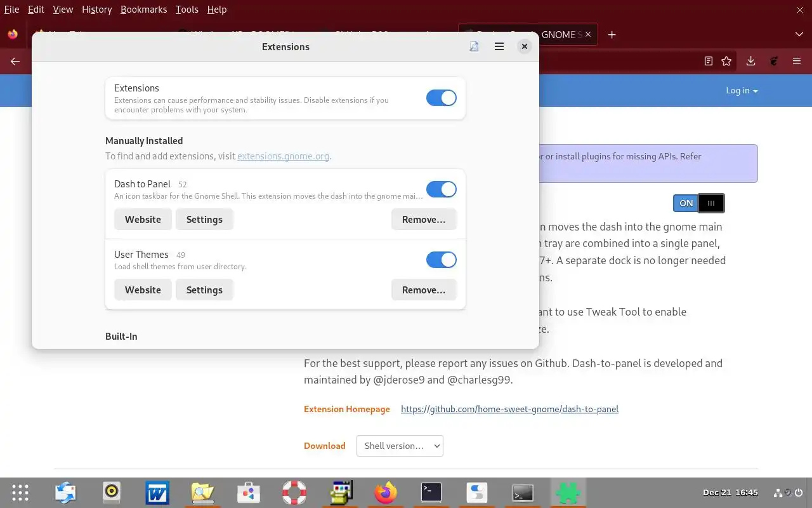Viewport: 812px width, 508px height.
Task: Close the Extensions window
Action: pyautogui.click(x=524, y=46)
